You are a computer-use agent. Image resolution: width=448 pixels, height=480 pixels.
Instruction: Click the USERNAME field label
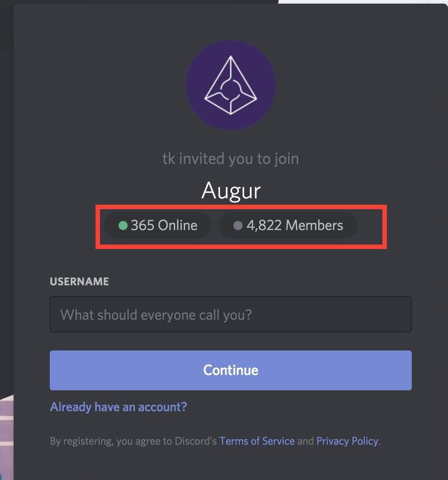[79, 281]
